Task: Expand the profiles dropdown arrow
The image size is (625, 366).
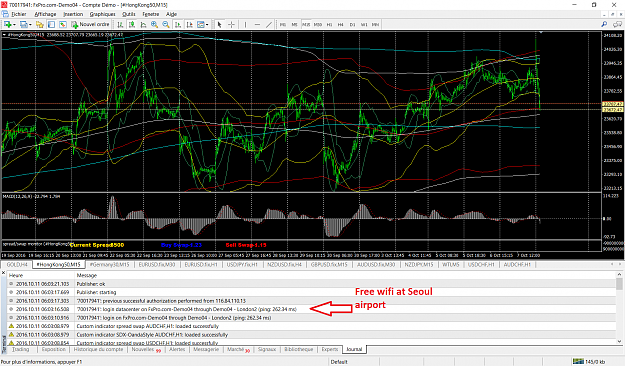Action: coord(30,25)
